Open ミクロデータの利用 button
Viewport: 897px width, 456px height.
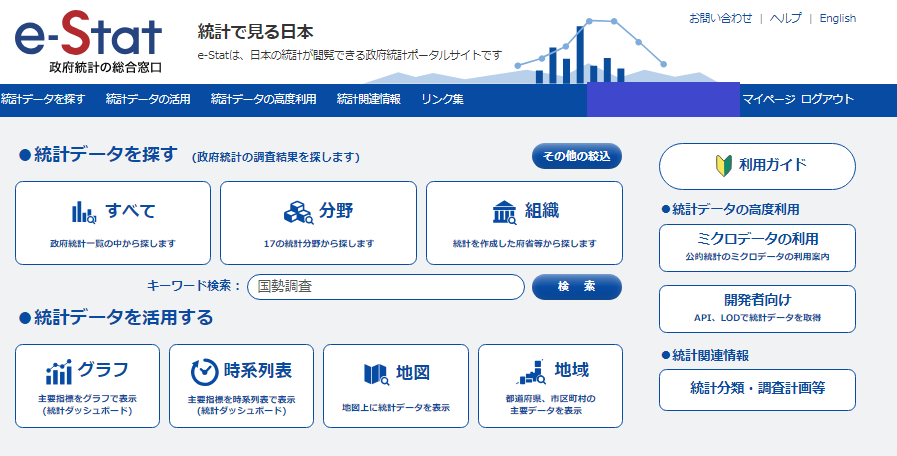tap(757, 247)
